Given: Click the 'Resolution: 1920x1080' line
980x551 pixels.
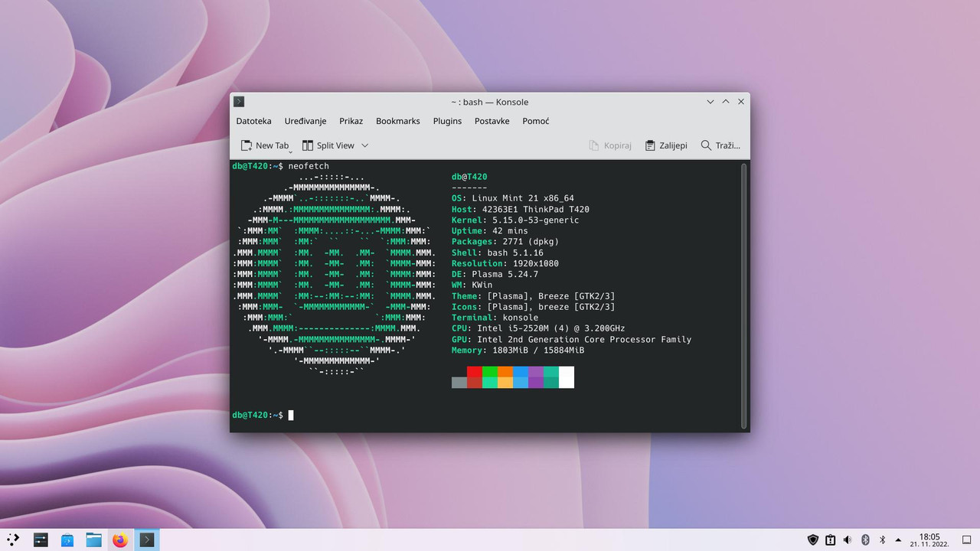Looking at the screenshot, I should (505, 263).
